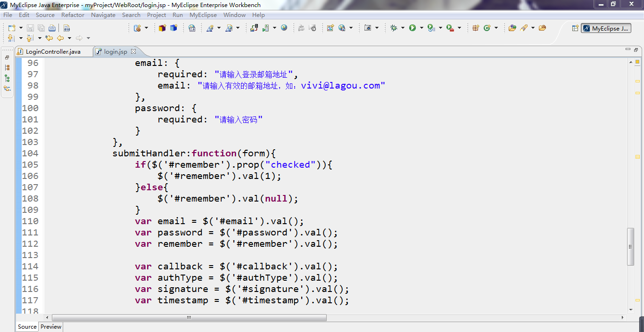Open the Search menu
This screenshot has width=644, height=332.
tap(132, 15)
